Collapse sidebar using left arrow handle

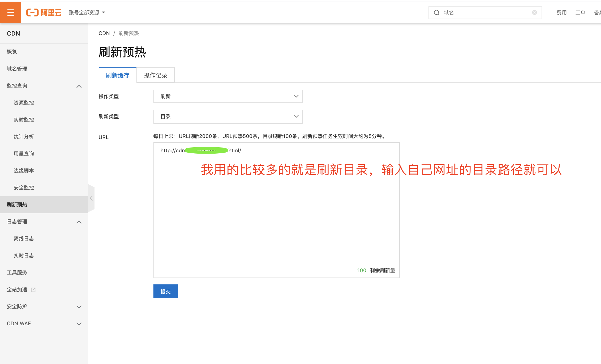[91, 198]
